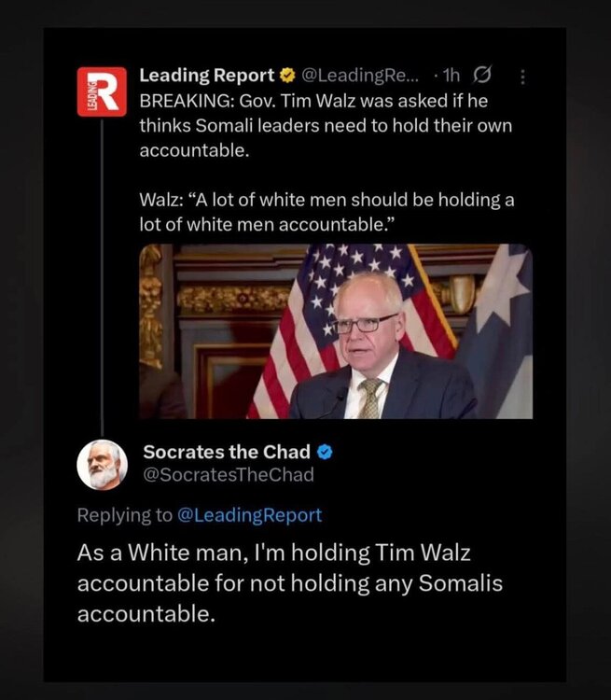
Task: Open the press conference video thumbnail
Action: click(336, 331)
